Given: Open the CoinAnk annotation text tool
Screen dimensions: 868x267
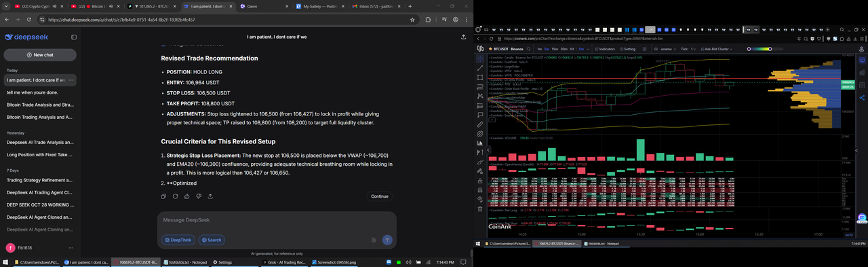Looking at the screenshot, I should [480, 115].
